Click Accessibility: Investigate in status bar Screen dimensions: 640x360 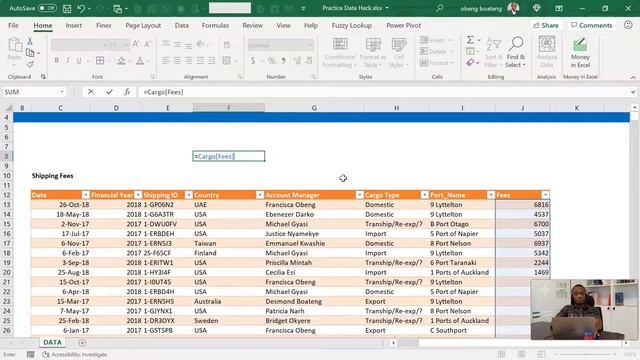(75, 355)
